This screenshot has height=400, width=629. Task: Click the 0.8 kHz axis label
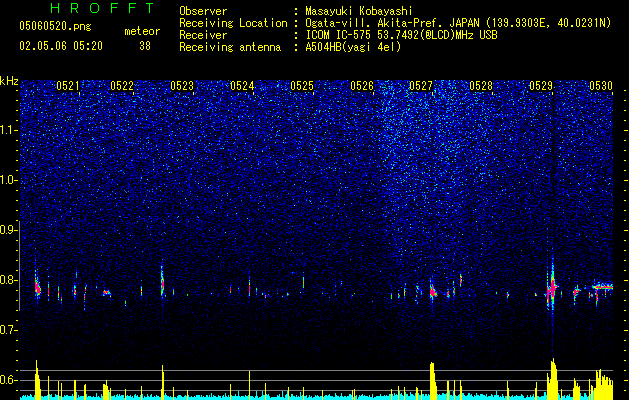(x=8, y=280)
